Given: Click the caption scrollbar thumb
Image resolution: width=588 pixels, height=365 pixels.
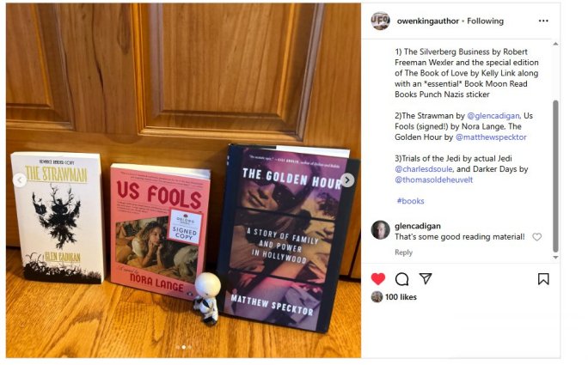Looking at the screenshot, I should (555, 176).
